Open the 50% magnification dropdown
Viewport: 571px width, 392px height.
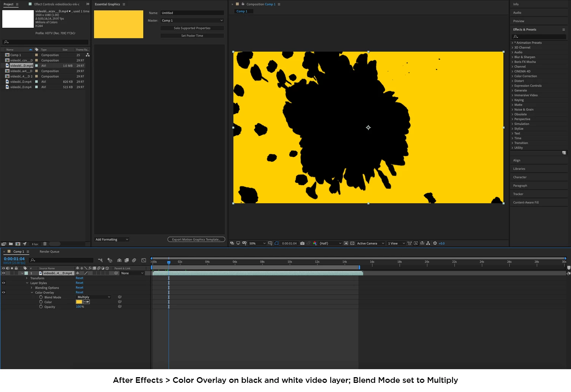257,243
